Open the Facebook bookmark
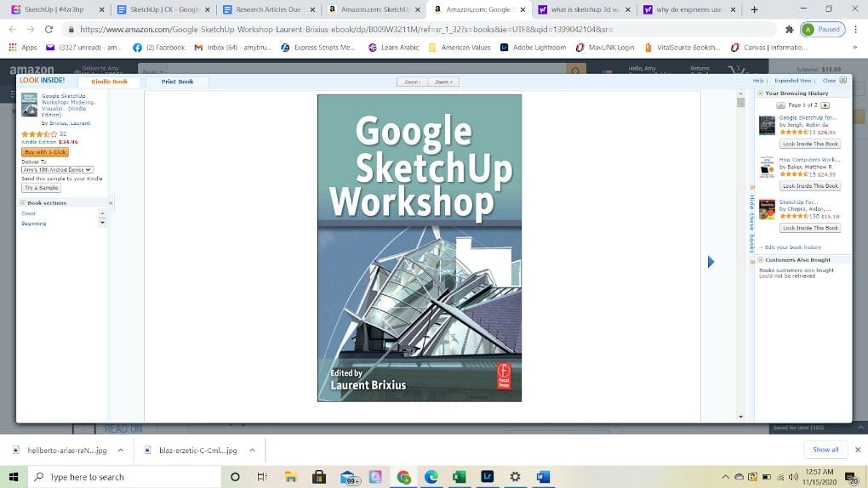Screen dimensions: 868x488 [159, 48]
